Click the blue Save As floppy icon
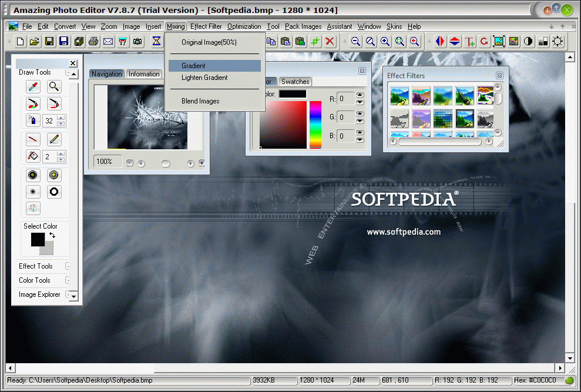581x392 pixels. point(64,41)
